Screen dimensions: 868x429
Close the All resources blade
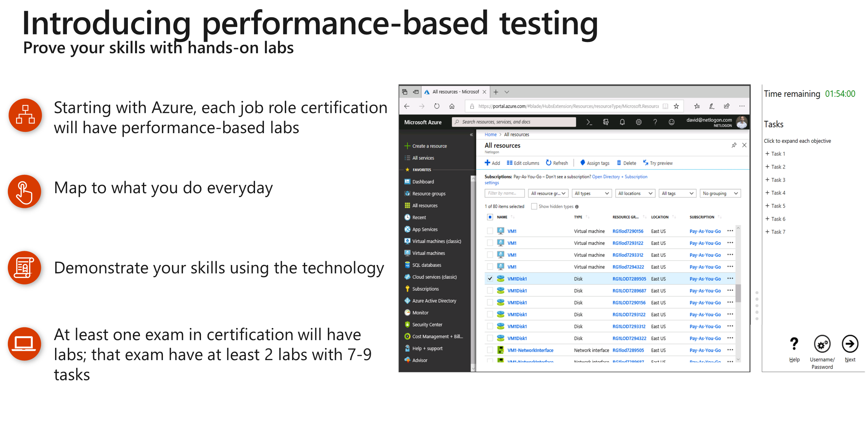pos(744,145)
